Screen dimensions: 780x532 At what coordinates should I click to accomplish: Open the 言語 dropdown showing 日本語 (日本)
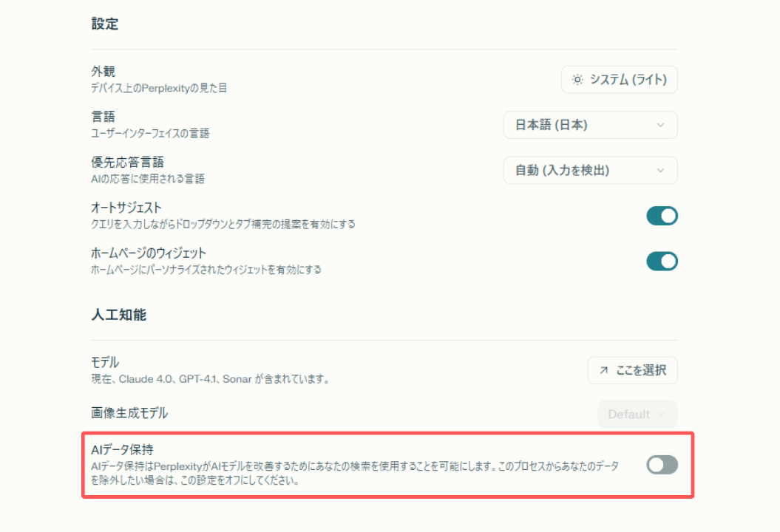[x=591, y=125]
